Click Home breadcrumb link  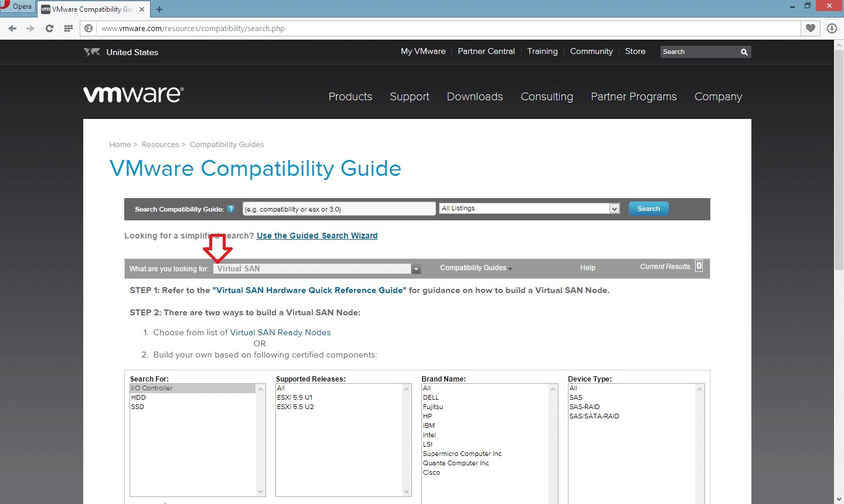120,145
